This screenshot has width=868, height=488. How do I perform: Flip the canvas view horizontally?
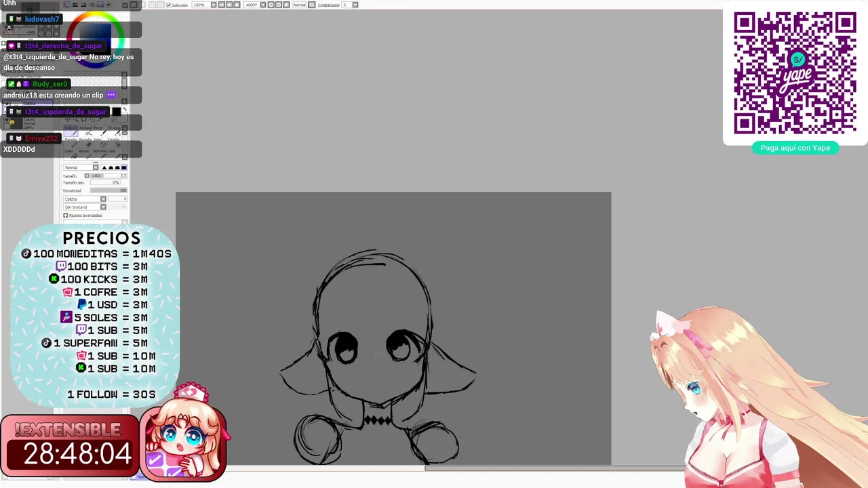[x=312, y=5]
